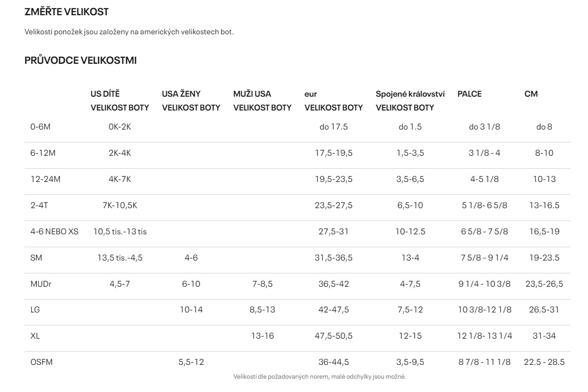This screenshot has height=392, width=588.
Task: Select the US DÍTĚ VELIKOST BOTY column header
Action: tap(120, 101)
